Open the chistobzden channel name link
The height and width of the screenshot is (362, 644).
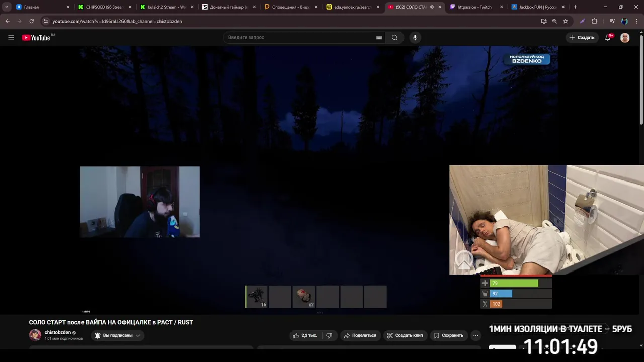pos(58,332)
